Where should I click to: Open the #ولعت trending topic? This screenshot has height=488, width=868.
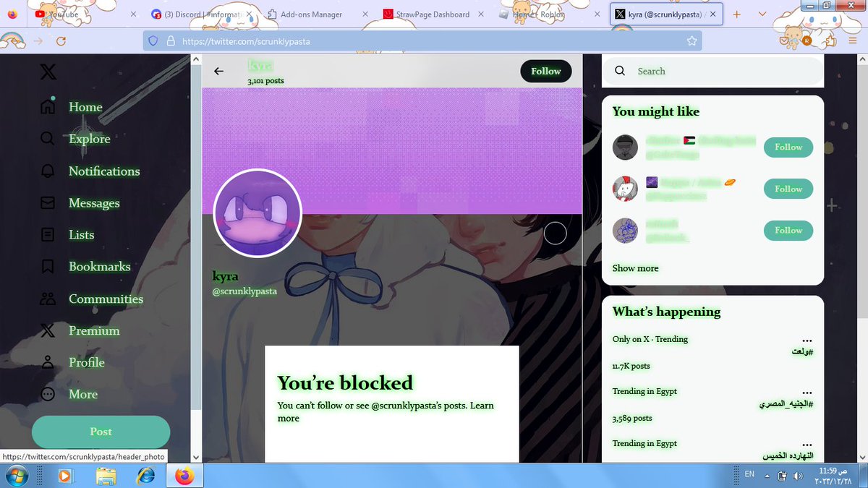[x=803, y=351]
